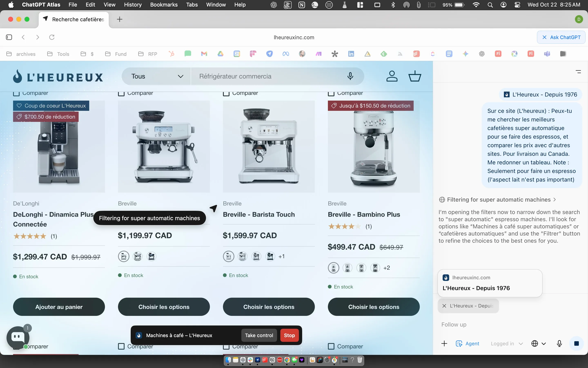Click the Wi-Fi status icon in menu bar
This screenshot has height=368, width=588.
[476, 5]
